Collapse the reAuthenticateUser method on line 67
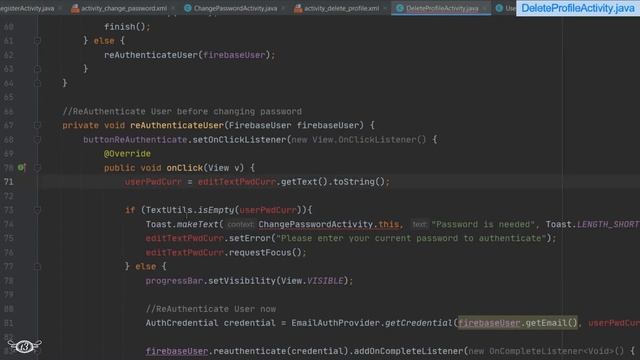Screen dimensions: 640x360 click(x=37, y=125)
